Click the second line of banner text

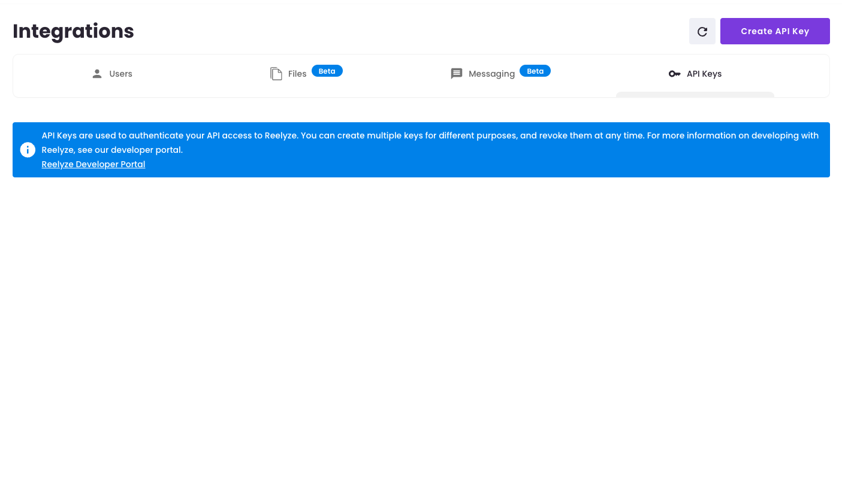112,150
